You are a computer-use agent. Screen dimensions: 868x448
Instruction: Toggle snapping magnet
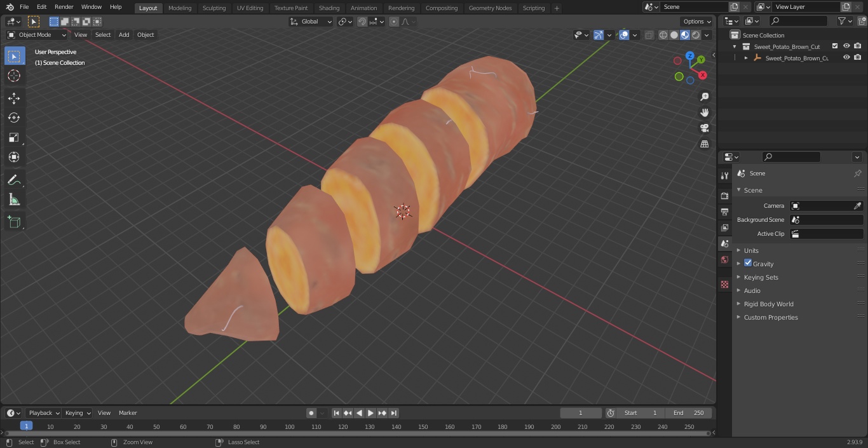pos(362,22)
